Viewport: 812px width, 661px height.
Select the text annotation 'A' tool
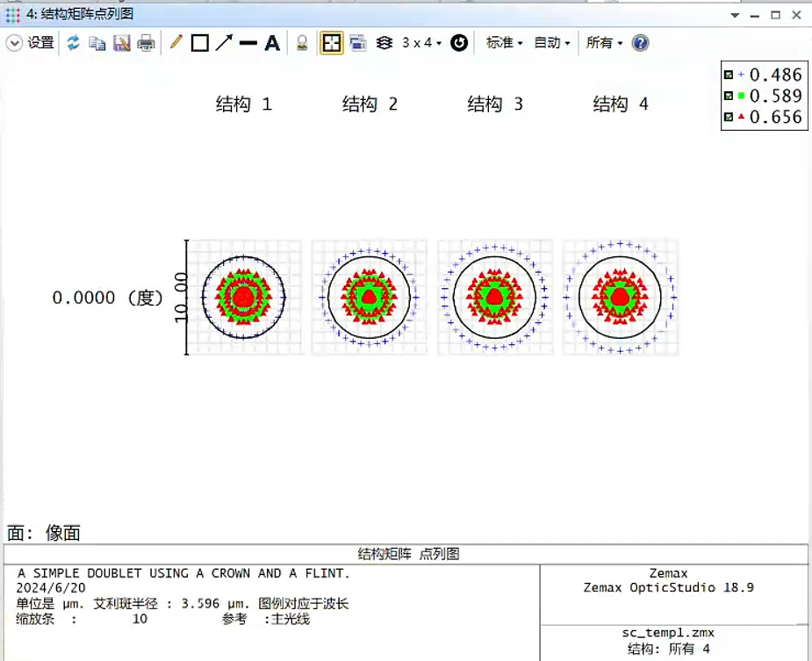[272, 43]
